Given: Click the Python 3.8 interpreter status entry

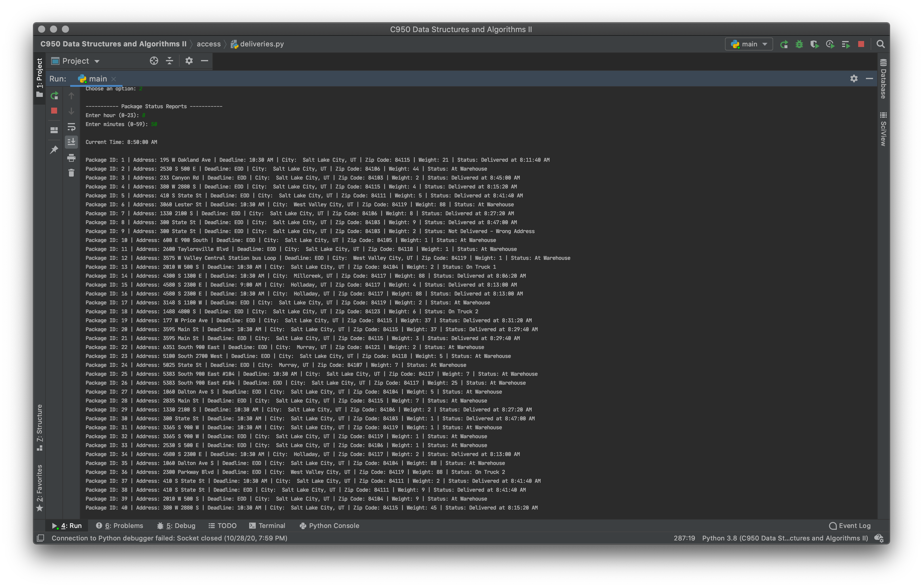Looking at the screenshot, I should tap(785, 538).
